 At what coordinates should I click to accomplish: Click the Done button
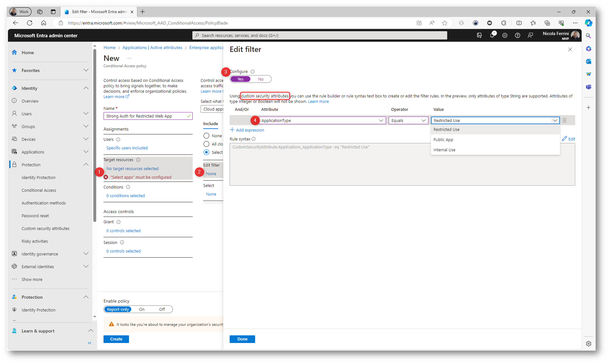(242, 339)
